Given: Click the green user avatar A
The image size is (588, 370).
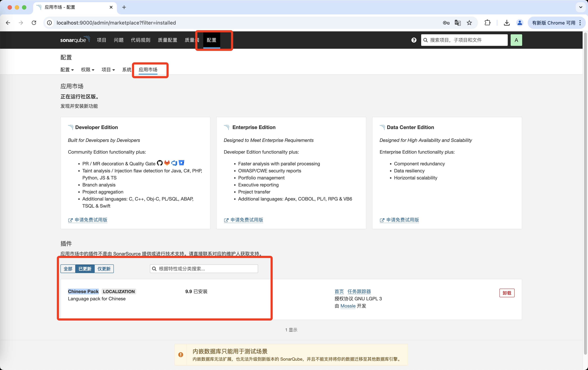Looking at the screenshot, I should (x=516, y=40).
